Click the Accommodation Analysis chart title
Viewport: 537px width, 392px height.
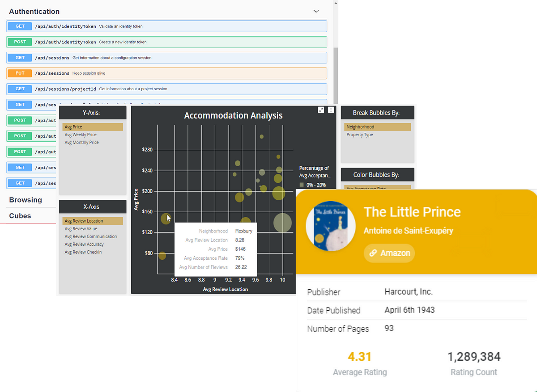(233, 115)
